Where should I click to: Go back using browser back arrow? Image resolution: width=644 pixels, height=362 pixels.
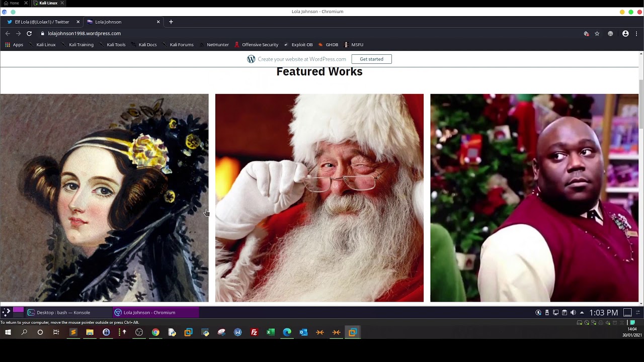click(8, 34)
